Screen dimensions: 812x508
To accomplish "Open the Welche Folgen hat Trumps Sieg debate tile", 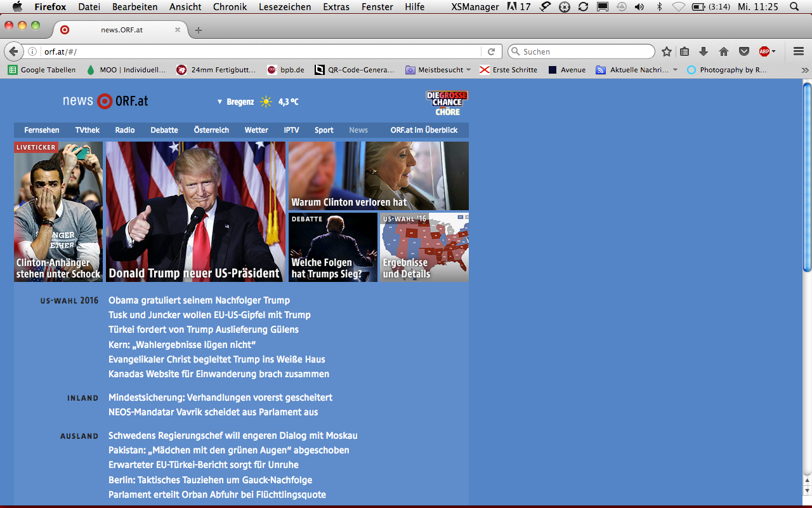I will (333, 247).
